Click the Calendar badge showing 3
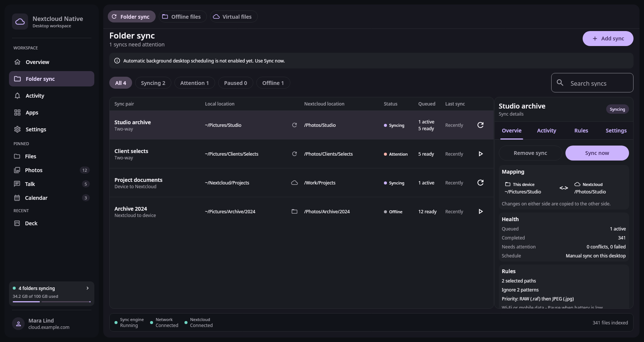Screen dimensions: 644x342 pyautogui.click(x=86, y=198)
